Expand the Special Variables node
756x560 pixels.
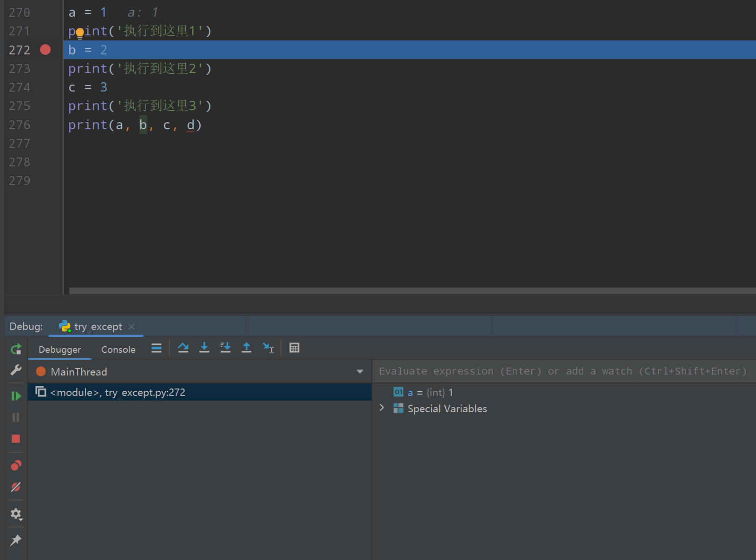(x=382, y=408)
